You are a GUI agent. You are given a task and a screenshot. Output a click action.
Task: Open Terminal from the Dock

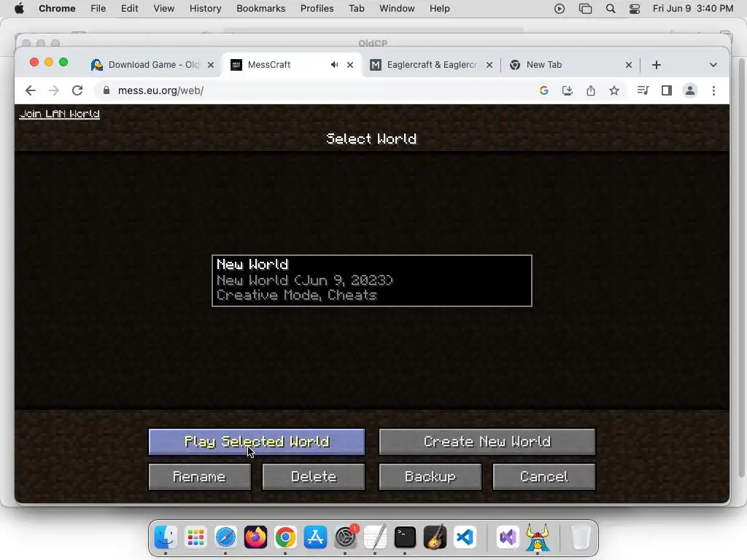405,537
